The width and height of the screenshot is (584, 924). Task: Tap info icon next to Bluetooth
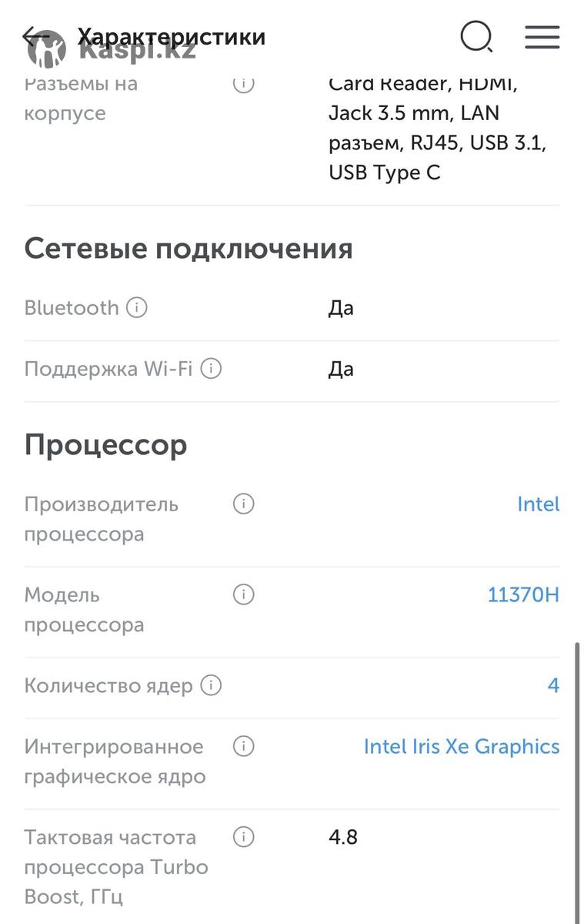(136, 308)
